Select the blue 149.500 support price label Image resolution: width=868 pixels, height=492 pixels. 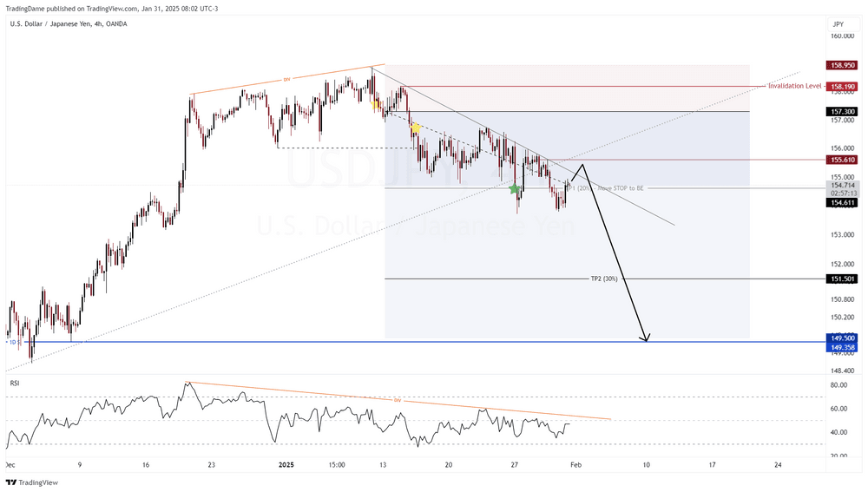pos(843,338)
